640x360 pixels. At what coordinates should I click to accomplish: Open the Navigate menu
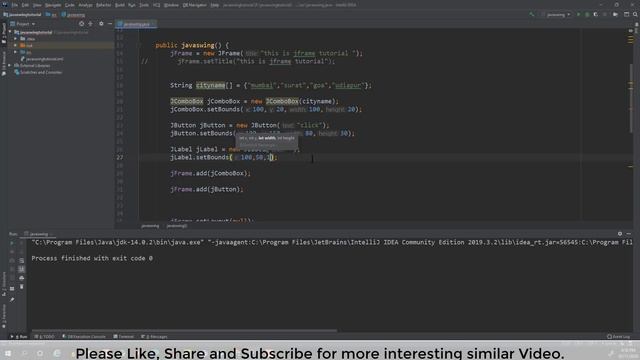coord(53,5)
